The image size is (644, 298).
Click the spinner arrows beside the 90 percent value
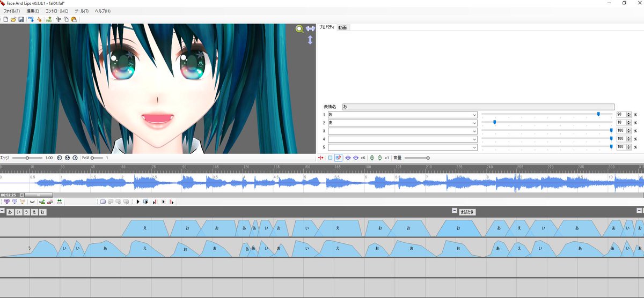coord(628,115)
